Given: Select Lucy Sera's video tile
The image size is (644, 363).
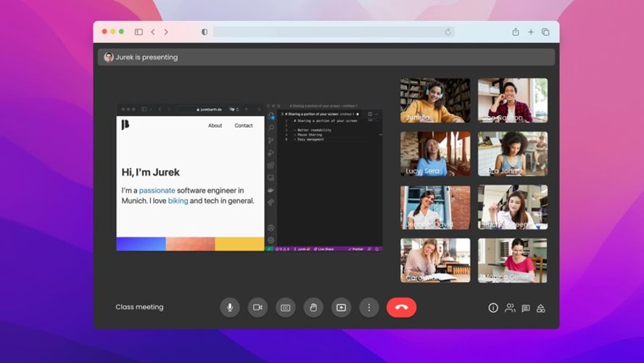Looking at the screenshot, I should pos(435,154).
